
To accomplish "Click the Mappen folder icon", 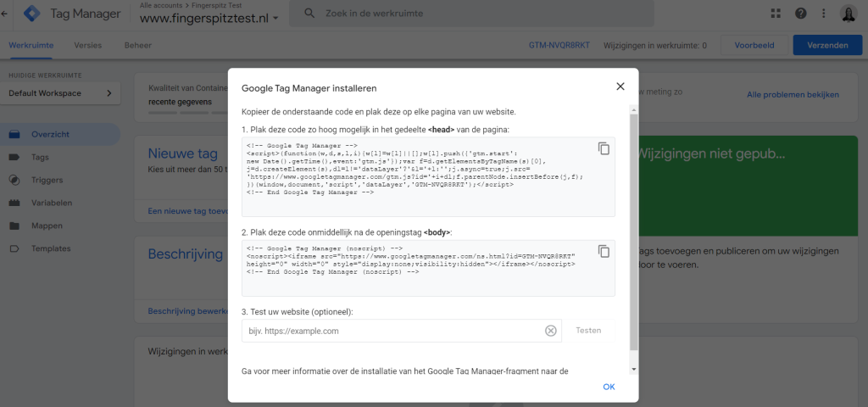I will click(14, 226).
